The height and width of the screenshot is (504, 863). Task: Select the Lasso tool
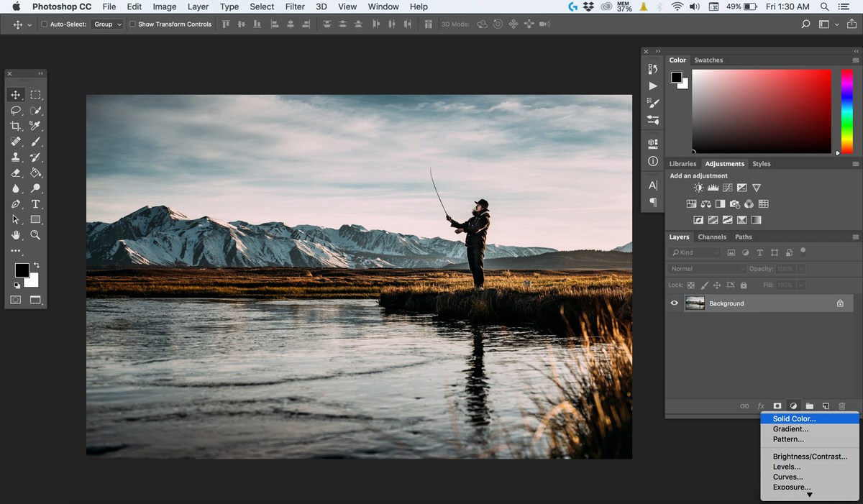pyautogui.click(x=15, y=111)
